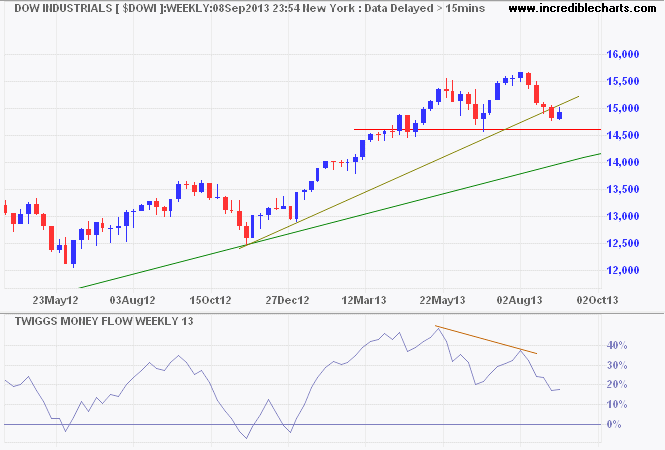Click the 30% money flow axis label
665x450 pixels.
click(x=617, y=365)
